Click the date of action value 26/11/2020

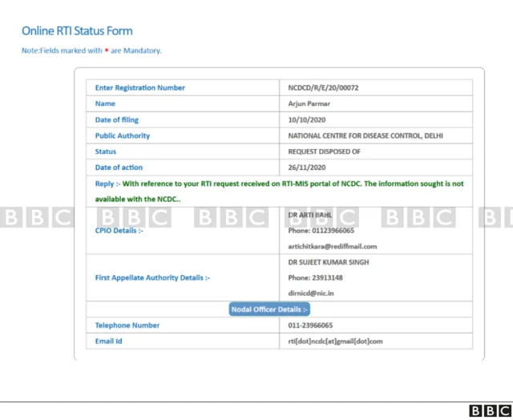[305, 167]
